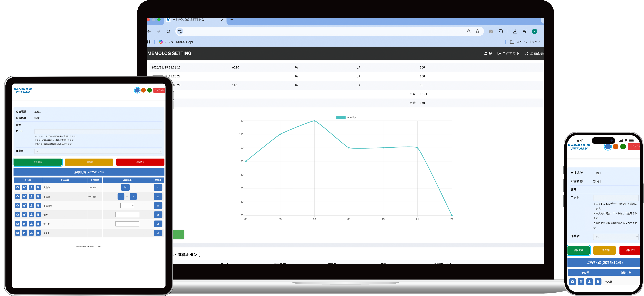
Task: Click the document icon in the tablet's 備考 row
Action: pos(38,215)
